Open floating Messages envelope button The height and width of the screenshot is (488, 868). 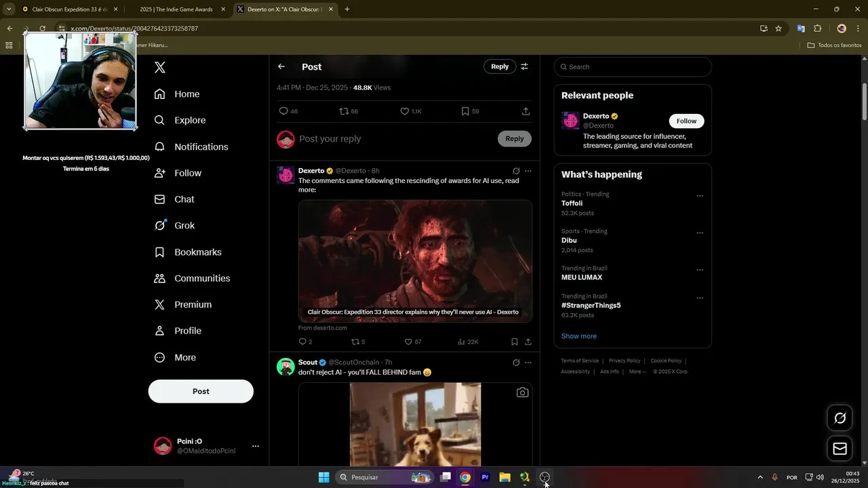coord(840,449)
